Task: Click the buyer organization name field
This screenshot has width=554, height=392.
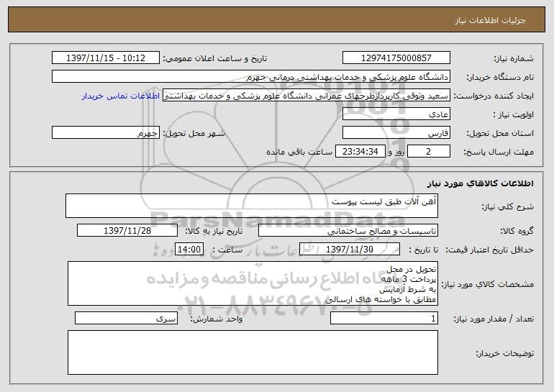Action: pos(251,77)
